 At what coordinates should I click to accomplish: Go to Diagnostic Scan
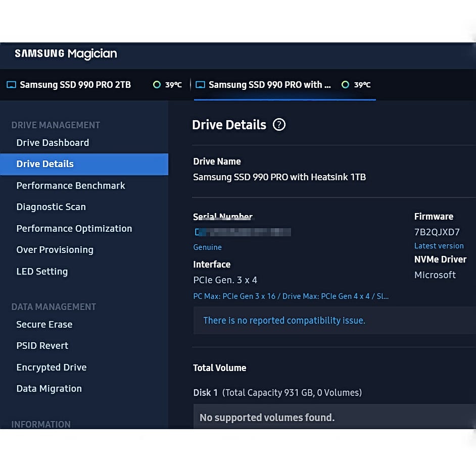[x=51, y=207]
